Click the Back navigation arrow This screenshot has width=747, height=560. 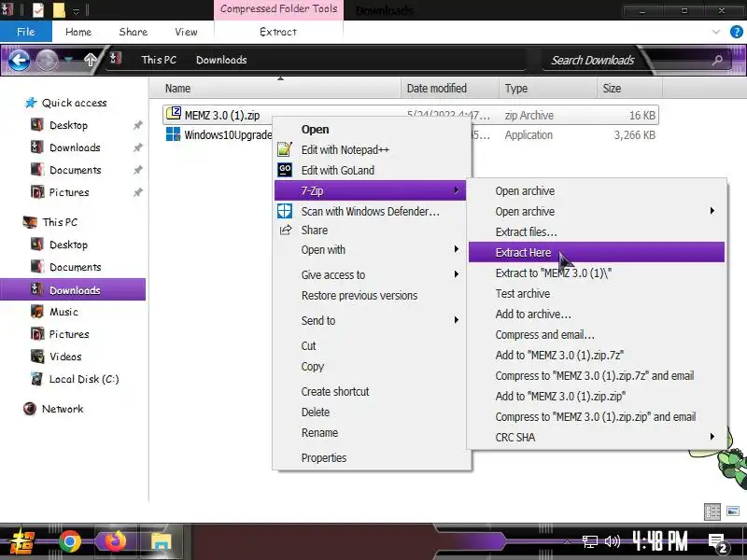[x=19, y=61]
